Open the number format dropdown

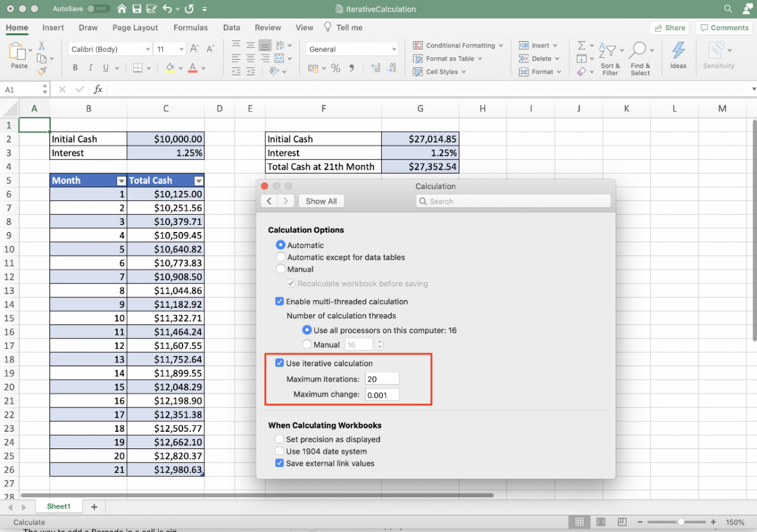point(352,48)
